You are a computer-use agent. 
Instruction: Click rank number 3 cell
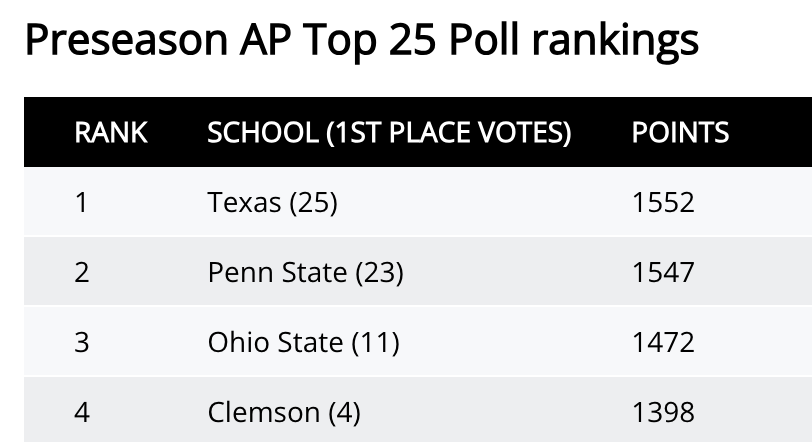click(82, 342)
